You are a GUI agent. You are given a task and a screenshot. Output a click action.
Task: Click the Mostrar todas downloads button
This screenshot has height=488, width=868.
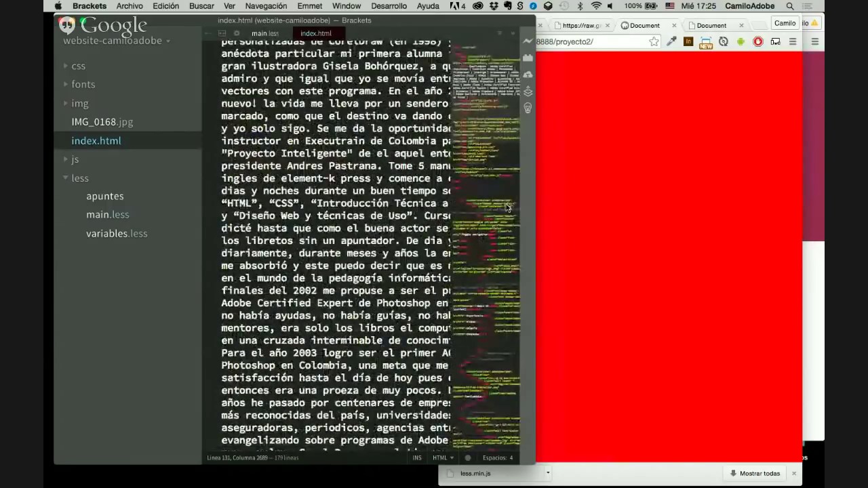754,473
